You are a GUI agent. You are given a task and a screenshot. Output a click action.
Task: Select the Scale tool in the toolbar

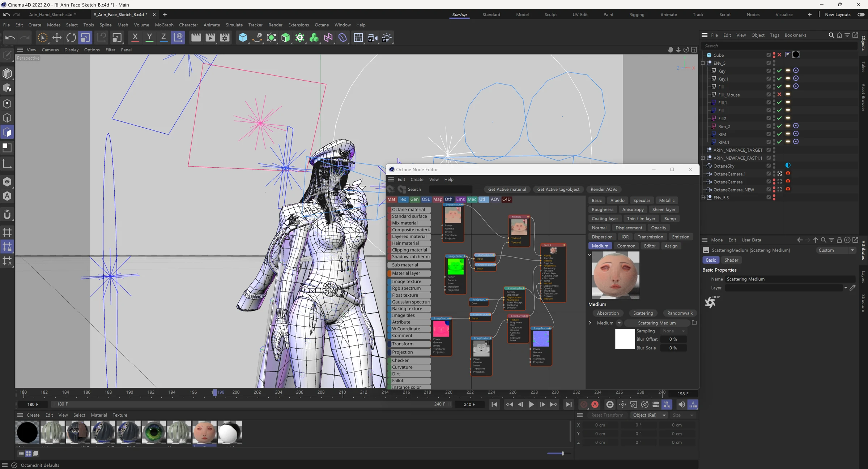pyautogui.click(x=85, y=38)
